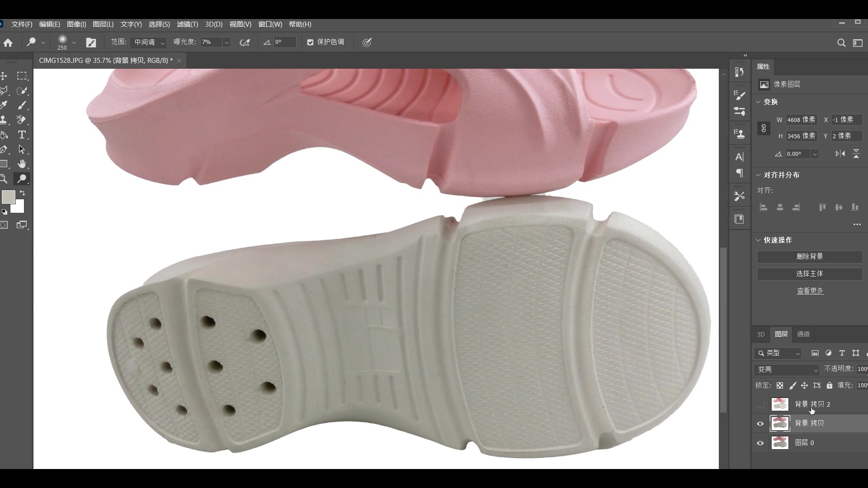868x488 pixels.
Task: Click the link width and height icon
Action: tap(764, 128)
